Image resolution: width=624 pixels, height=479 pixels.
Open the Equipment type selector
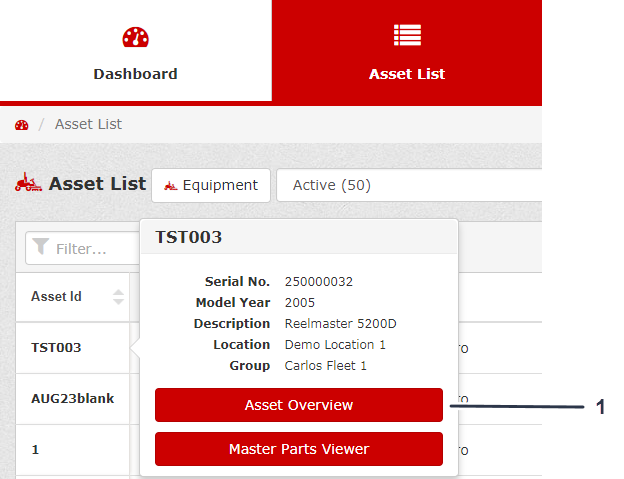[x=211, y=185]
